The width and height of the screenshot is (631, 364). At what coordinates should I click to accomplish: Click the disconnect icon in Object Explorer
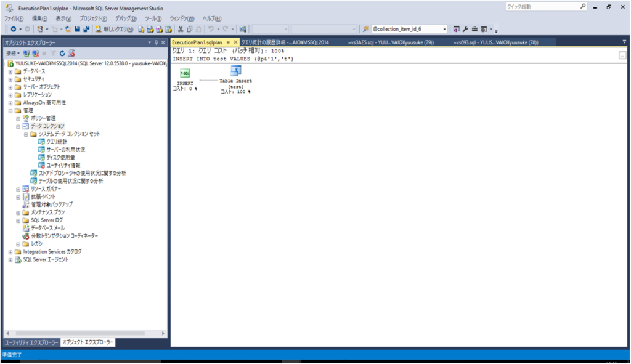click(35, 53)
